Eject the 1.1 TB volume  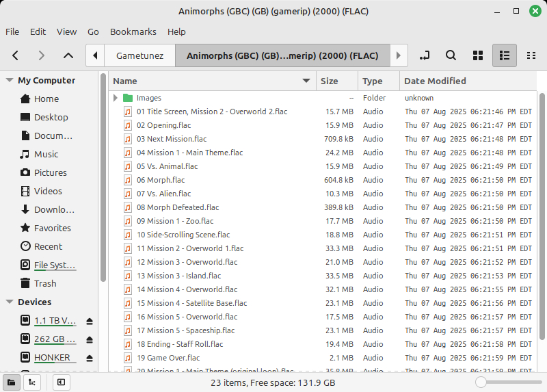[90, 321]
